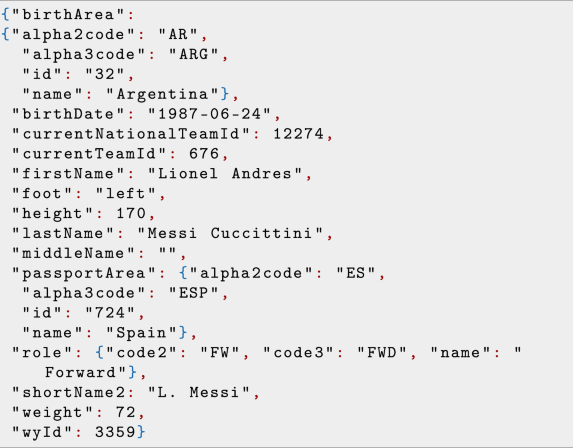
Task: Select the "Spain" name value
Action: 141,333
